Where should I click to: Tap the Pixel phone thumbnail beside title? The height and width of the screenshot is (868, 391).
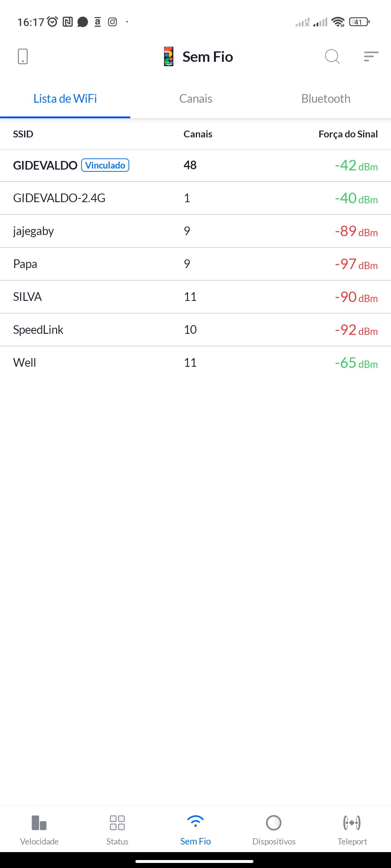[169, 56]
